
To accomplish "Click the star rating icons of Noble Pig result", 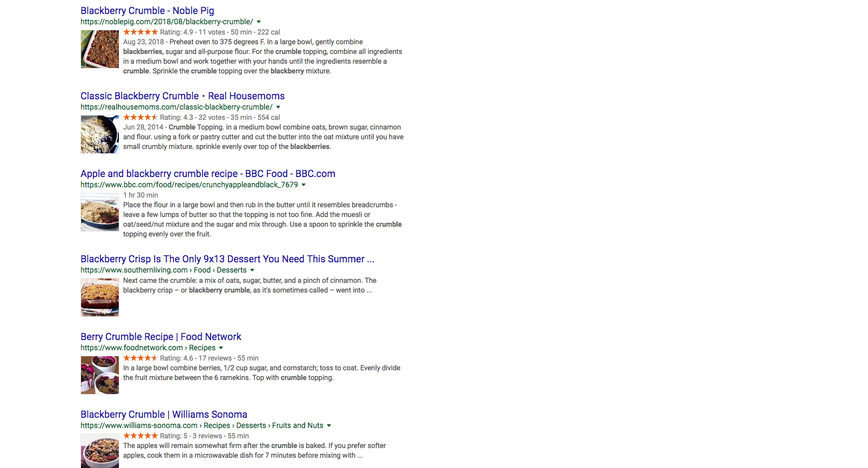I will coord(140,32).
